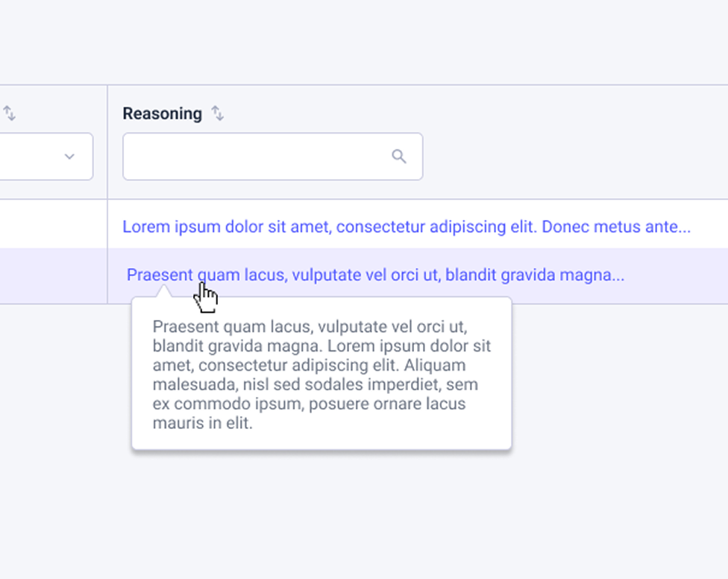728x579 pixels.
Task: Open the left column filter dropdown chevron
Action: coord(69,157)
